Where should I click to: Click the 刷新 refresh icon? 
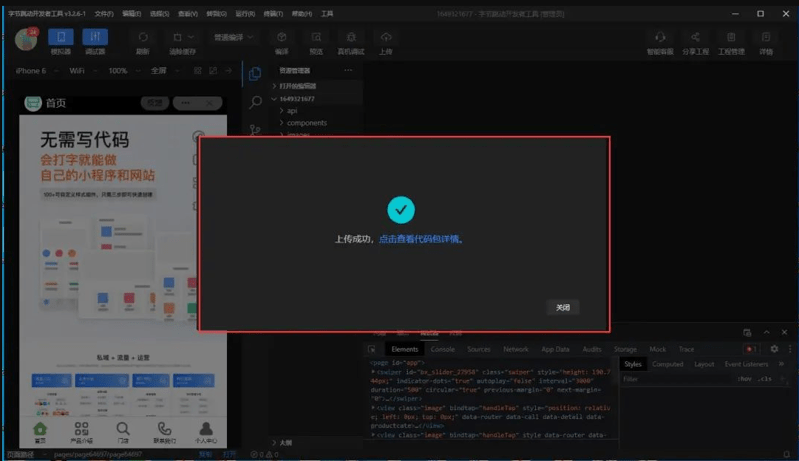(x=143, y=37)
